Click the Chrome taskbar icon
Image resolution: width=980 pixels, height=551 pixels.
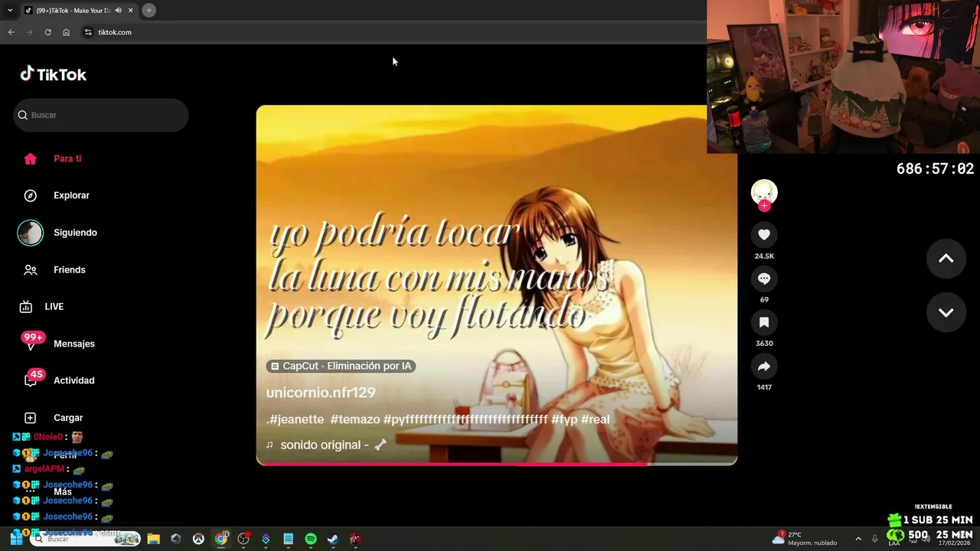(x=220, y=539)
